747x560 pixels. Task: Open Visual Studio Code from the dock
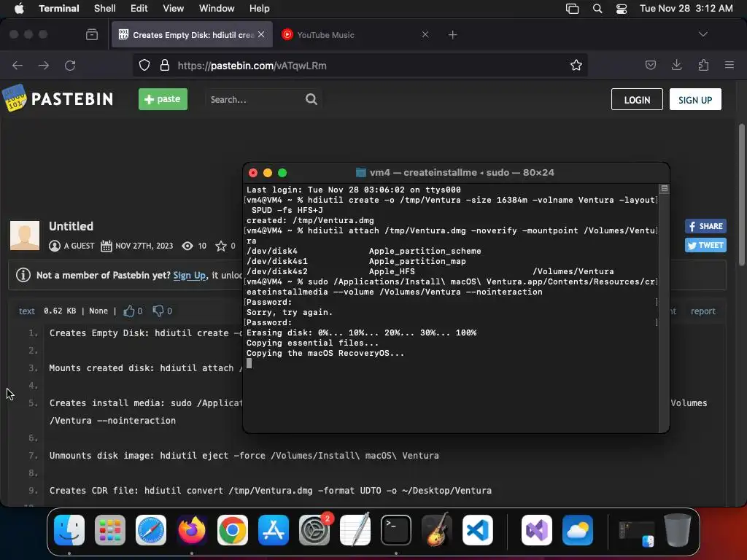pyautogui.click(x=477, y=530)
